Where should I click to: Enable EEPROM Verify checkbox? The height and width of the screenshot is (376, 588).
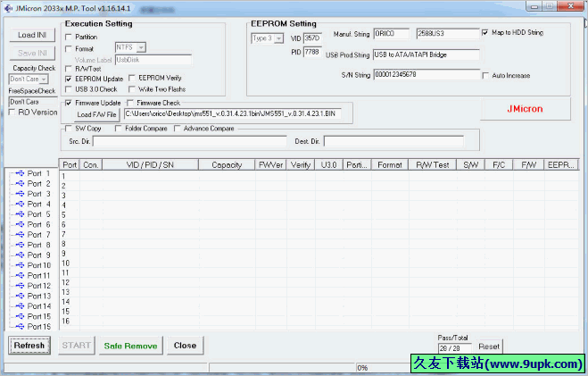(x=132, y=78)
